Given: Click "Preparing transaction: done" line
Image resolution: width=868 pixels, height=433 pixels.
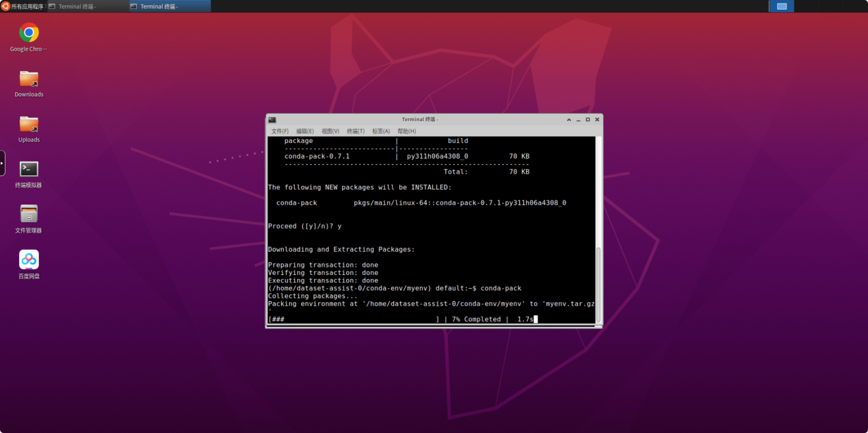Looking at the screenshot, I should [323, 265].
